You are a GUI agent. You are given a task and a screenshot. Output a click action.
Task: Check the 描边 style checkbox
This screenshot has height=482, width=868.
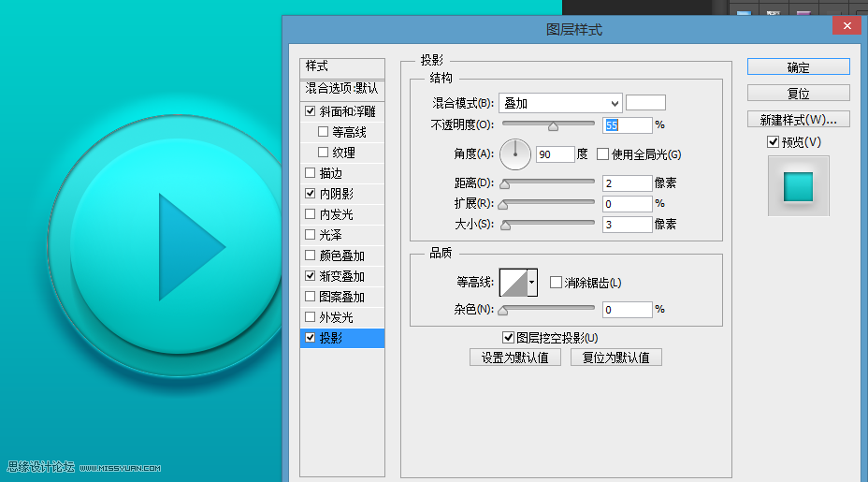pos(310,173)
